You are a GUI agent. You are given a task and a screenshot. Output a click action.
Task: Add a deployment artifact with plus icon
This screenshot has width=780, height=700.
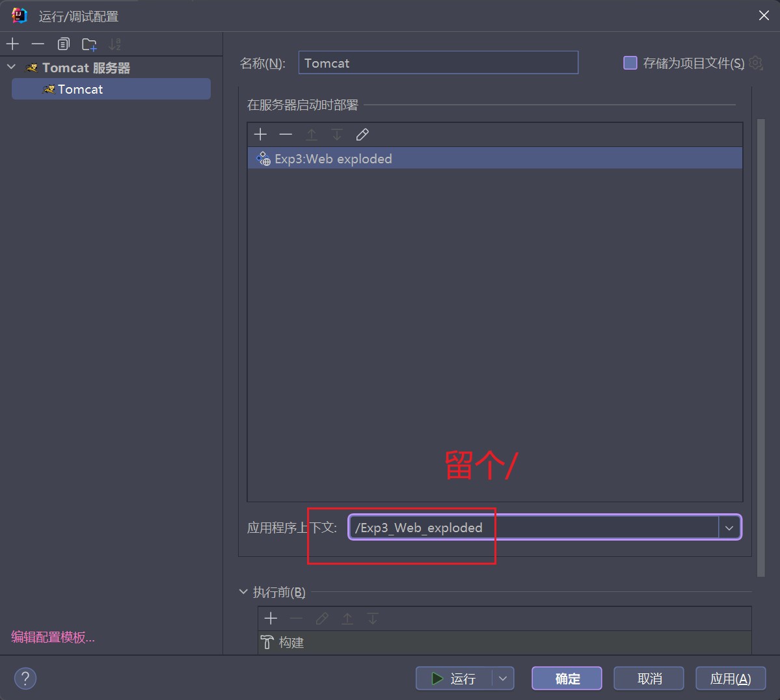pyautogui.click(x=260, y=134)
